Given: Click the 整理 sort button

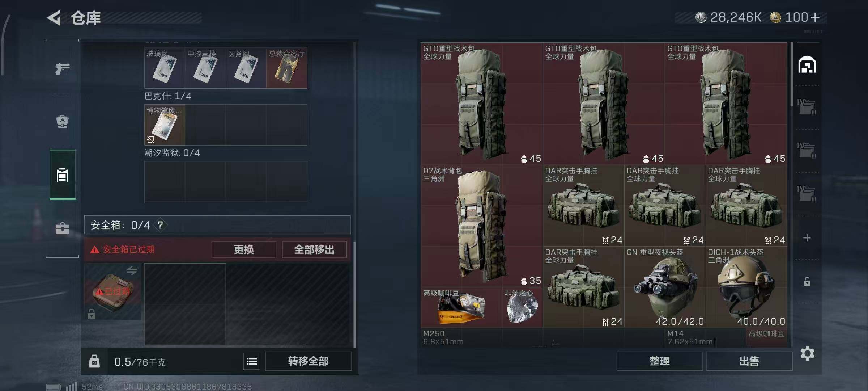Looking at the screenshot, I should 659,361.
